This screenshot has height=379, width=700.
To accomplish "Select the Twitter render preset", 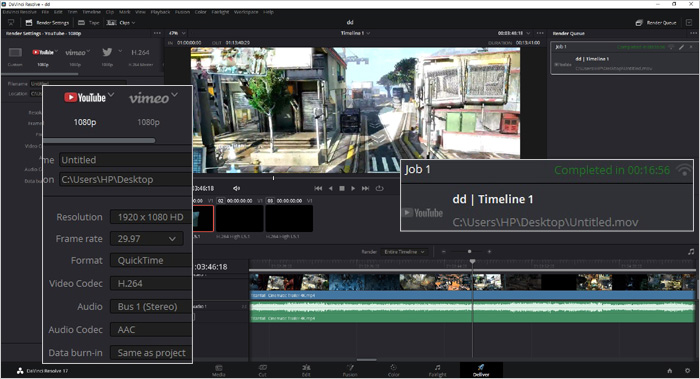I will [107, 56].
